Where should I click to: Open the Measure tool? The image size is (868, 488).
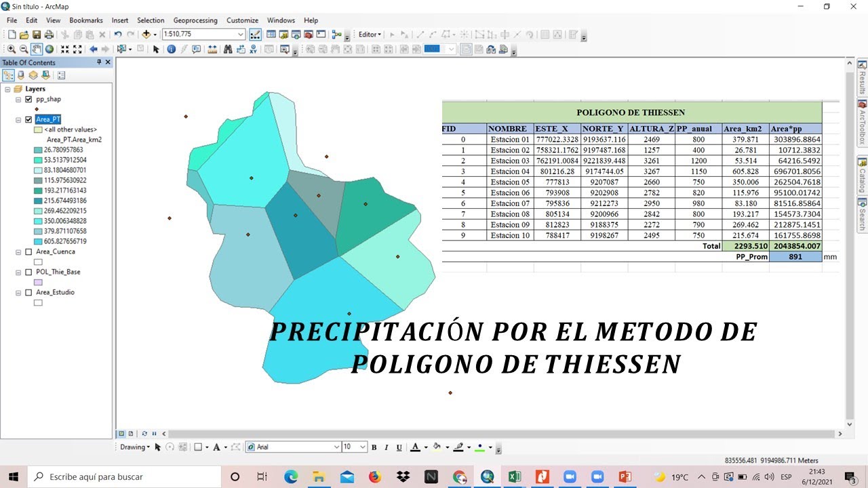tap(212, 49)
